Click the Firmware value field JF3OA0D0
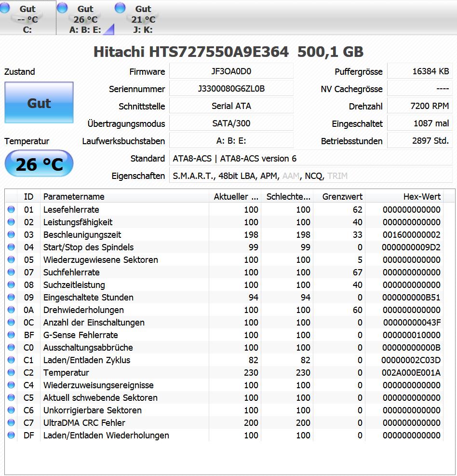This screenshot has height=476, width=457. click(231, 71)
